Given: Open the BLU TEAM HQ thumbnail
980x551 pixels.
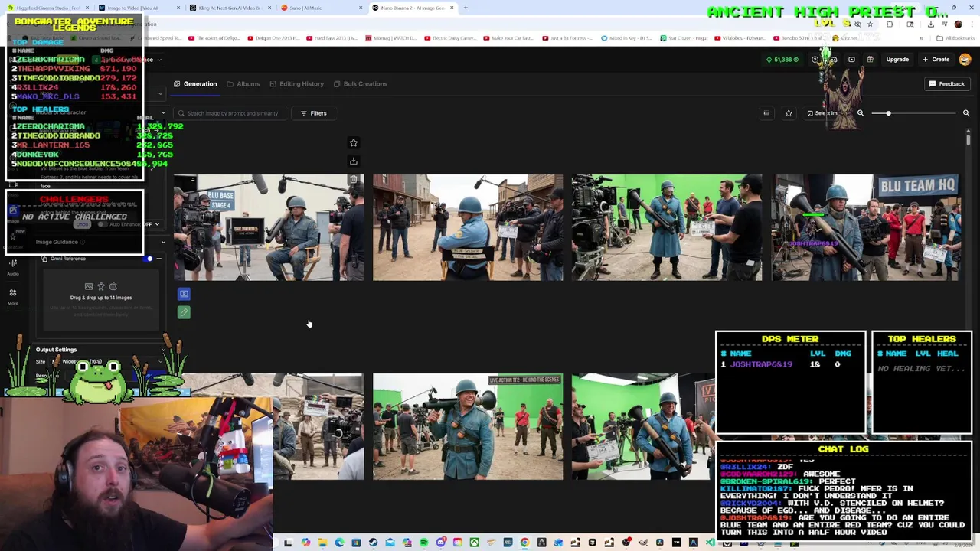Looking at the screenshot, I should pos(866,227).
